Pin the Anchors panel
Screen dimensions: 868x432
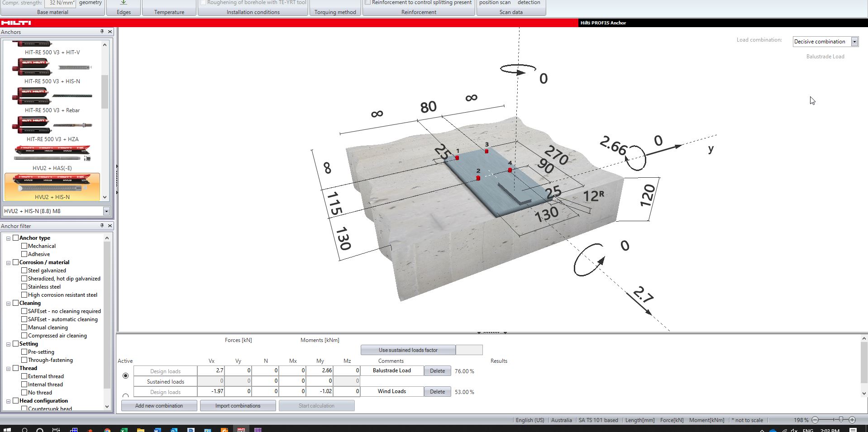[x=102, y=32]
